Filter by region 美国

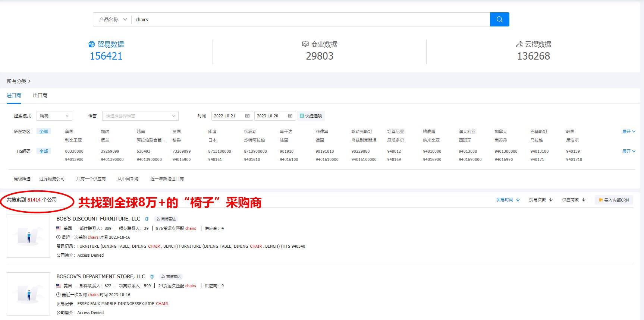tap(69, 132)
